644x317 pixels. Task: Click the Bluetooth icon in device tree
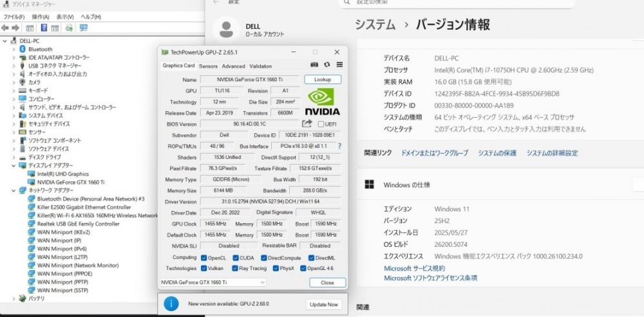click(23, 49)
